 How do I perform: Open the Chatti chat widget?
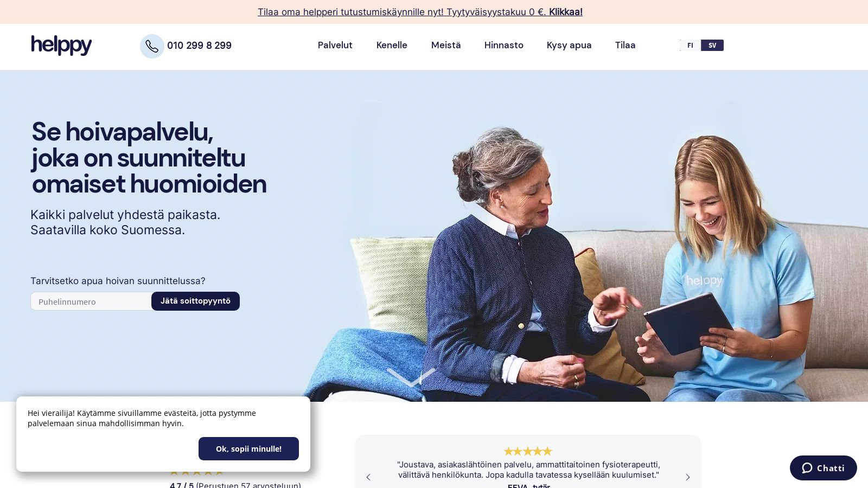coord(823,468)
